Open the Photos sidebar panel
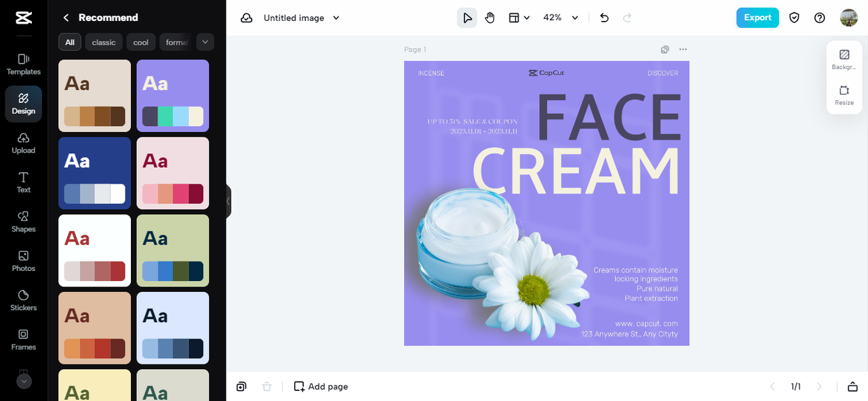This screenshot has width=868, height=401. point(23,261)
